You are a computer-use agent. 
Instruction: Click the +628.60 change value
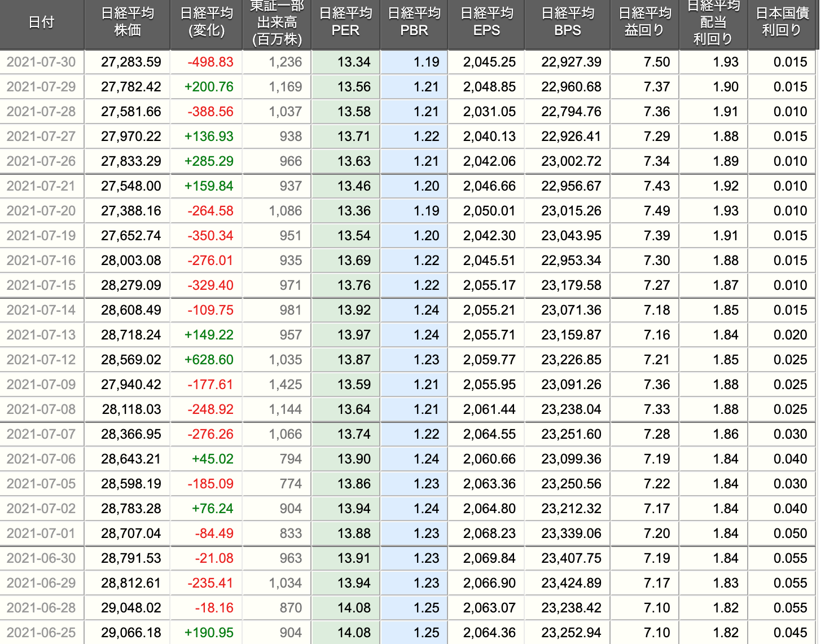pyautogui.click(x=209, y=360)
